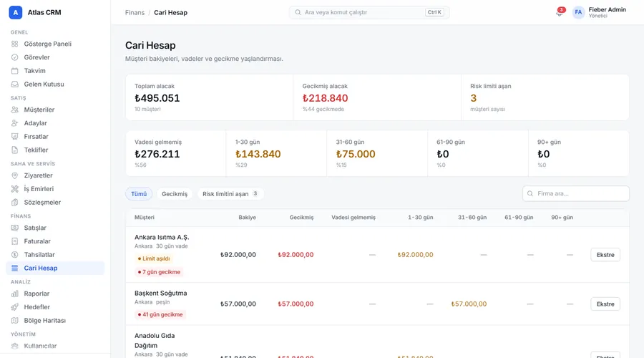Click the Vadesi gelmemiş column header
Image resolution: width=644 pixels, height=358 pixels.
(353, 218)
